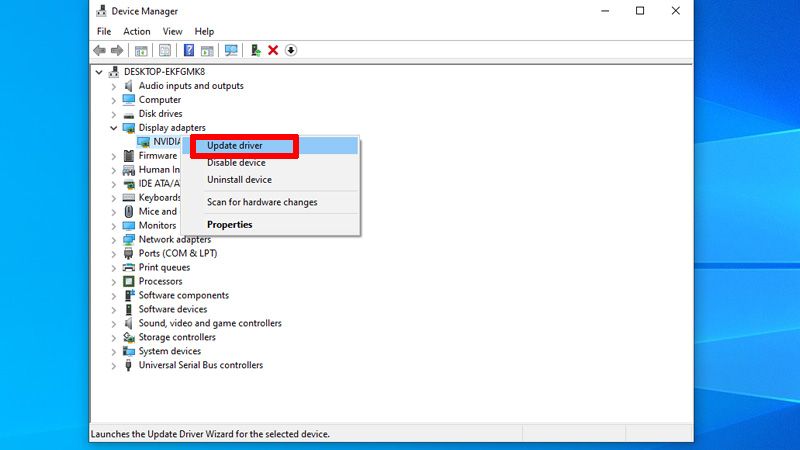The image size is (800, 450).
Task: Select Universal Serial Bus controllers label
Action: [201, 365]
